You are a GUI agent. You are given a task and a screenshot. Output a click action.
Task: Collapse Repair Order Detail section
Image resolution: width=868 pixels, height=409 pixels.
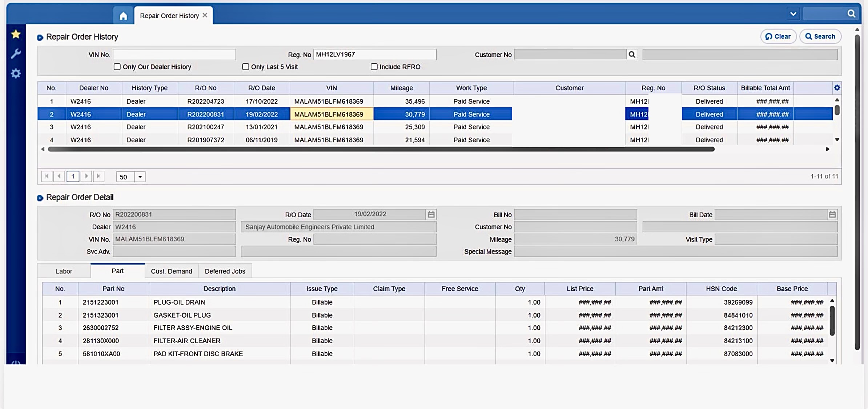coord(40,198)
